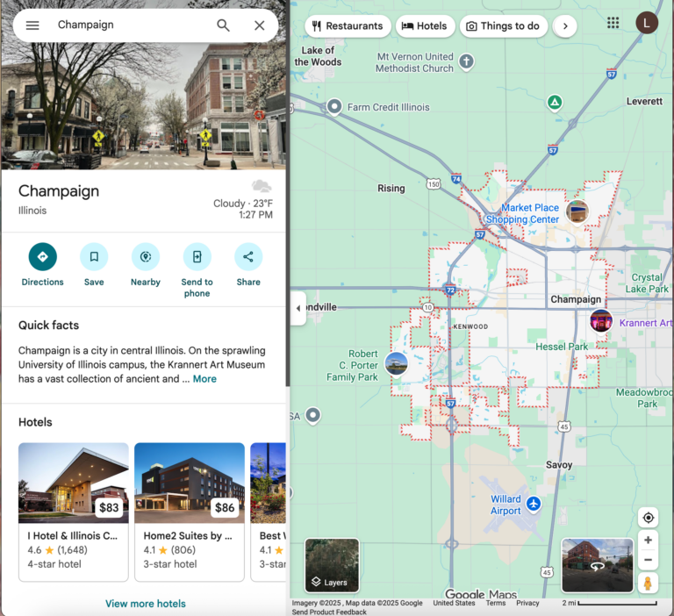Select the Restaurants filter chip
674x616 pixels.
pos(348,26)
